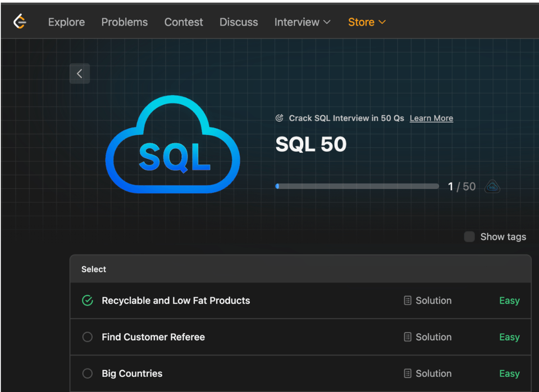Click the target icon beside Crack SQL Interview
This screenshot has width=539, height=392.
(x=280, y=118)
